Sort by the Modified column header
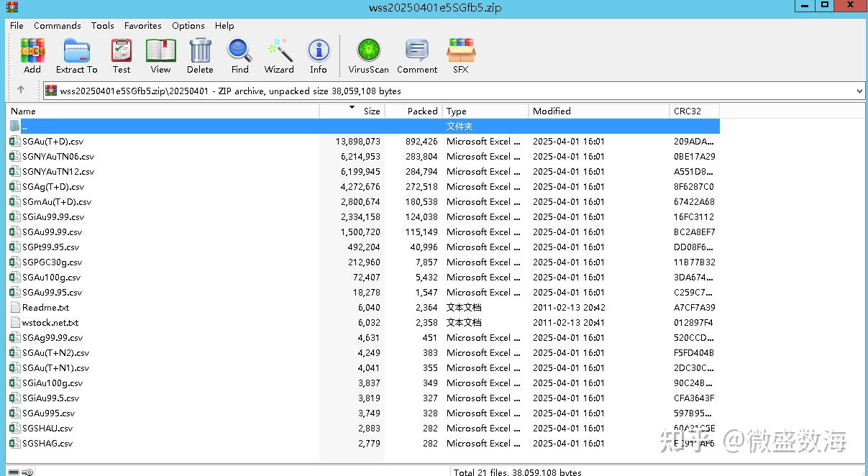 tap(599, 111)
